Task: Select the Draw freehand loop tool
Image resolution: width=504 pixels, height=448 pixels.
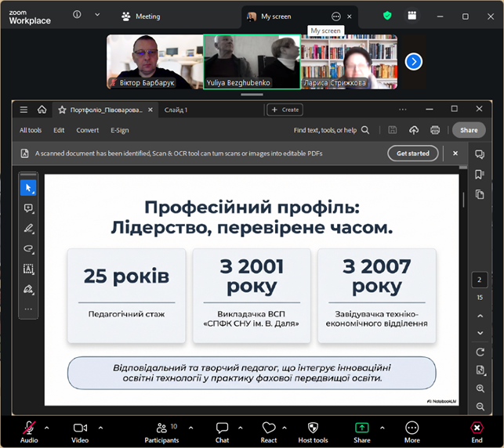Action: [x=28, y=248]
